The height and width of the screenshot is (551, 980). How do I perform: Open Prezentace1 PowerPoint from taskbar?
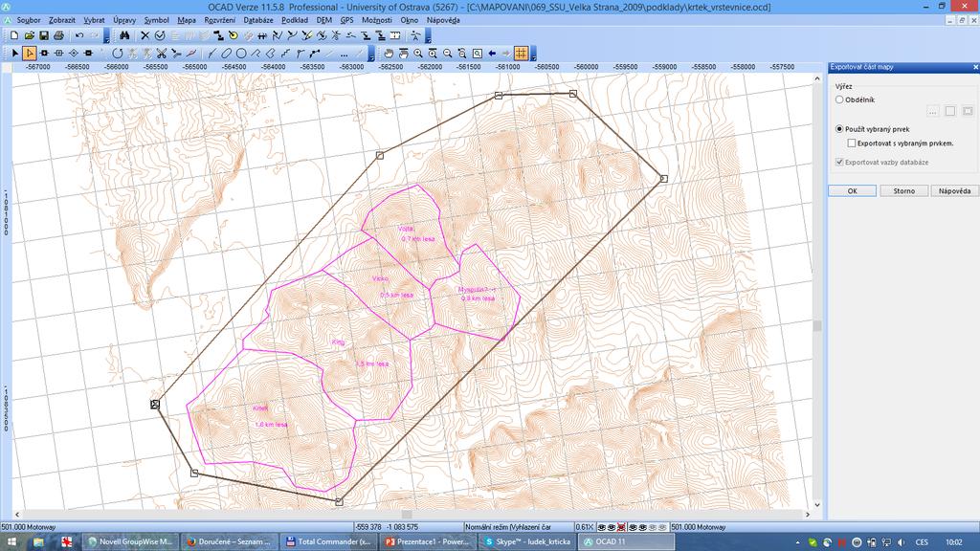[427, 541]
